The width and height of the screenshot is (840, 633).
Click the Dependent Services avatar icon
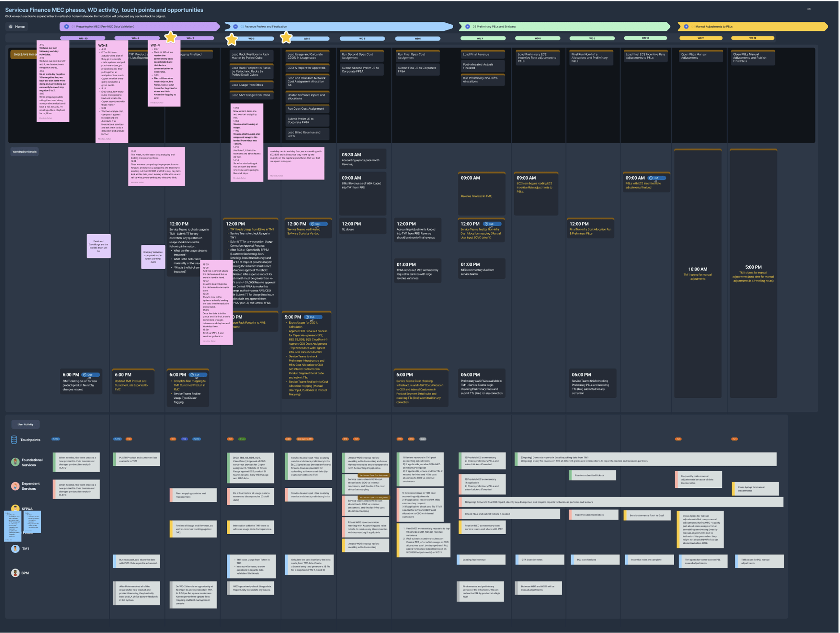point(15,486)
